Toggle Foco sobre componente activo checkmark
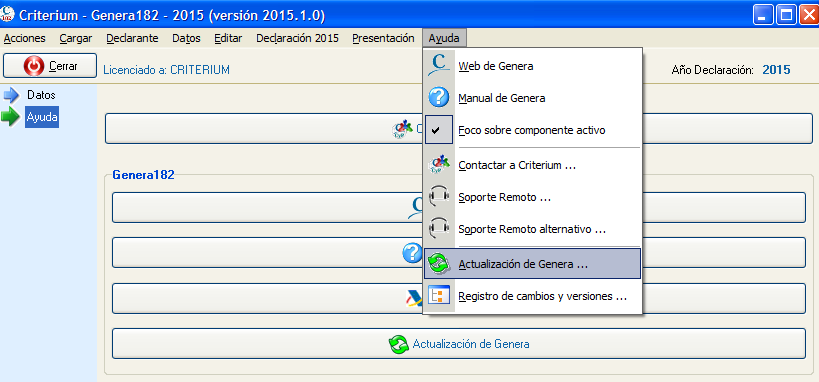 pos(439,130)
